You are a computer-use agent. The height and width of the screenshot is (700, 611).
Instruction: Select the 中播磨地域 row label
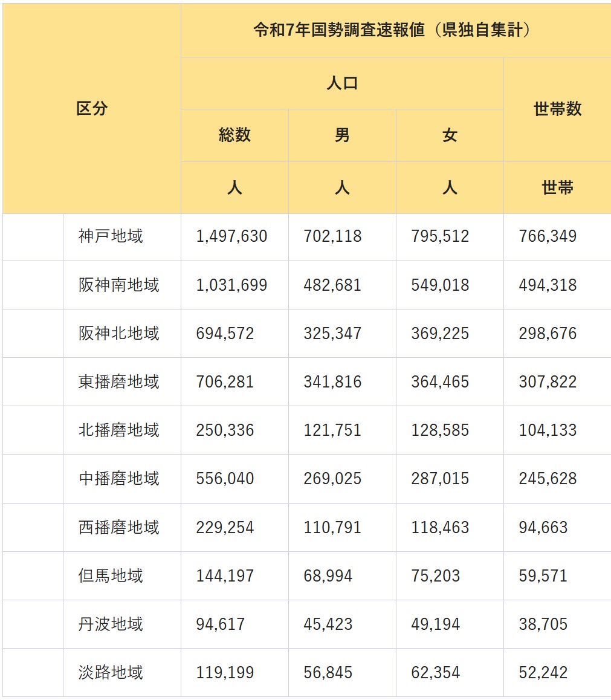118,479
